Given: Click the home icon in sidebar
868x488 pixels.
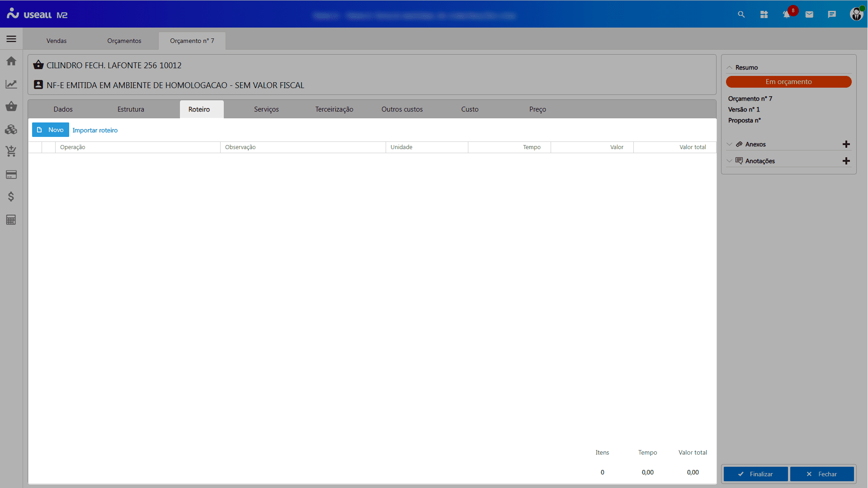Looking at the screenshot, I should pos(11,61).
